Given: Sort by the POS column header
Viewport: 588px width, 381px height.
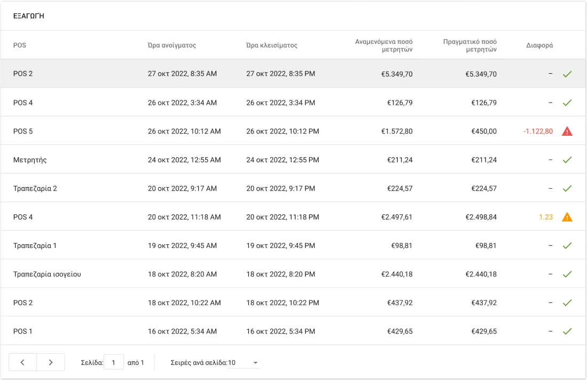Looking at the screenshot, I should point(20,45).
